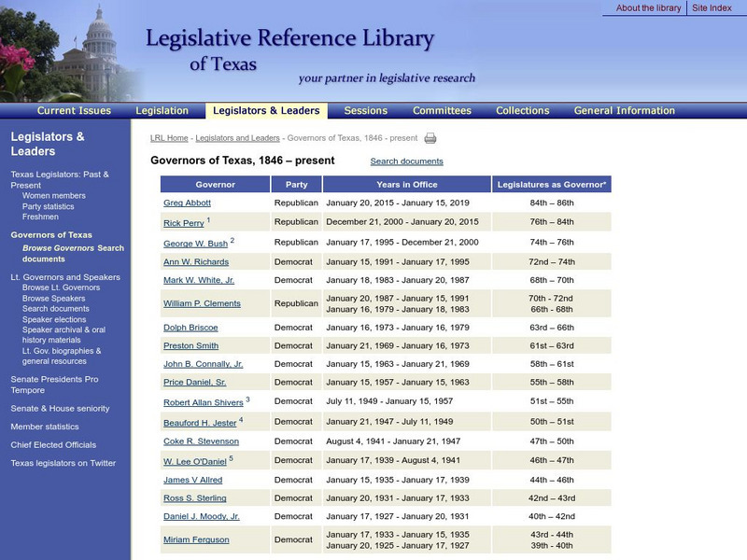Open William P. Clements page

pyautogui.click(x=202, y=303)
